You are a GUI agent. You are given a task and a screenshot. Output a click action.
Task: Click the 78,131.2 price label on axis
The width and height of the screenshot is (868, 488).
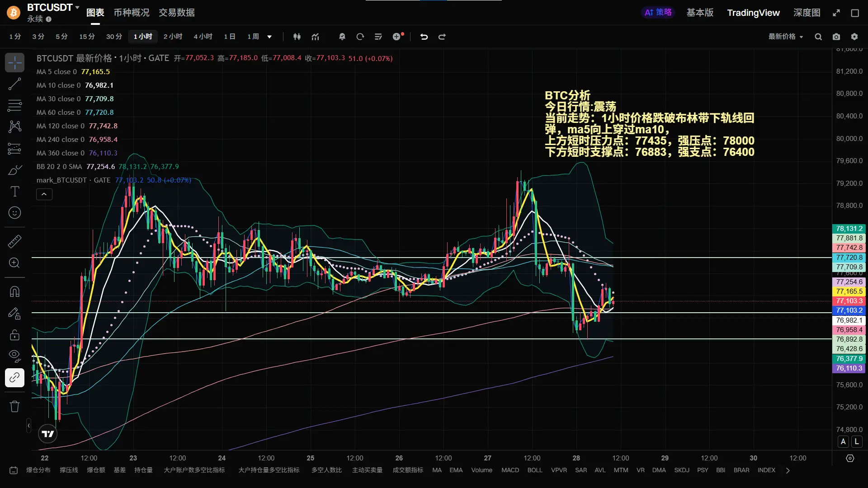pyautogui.click(x=849, y=229)
